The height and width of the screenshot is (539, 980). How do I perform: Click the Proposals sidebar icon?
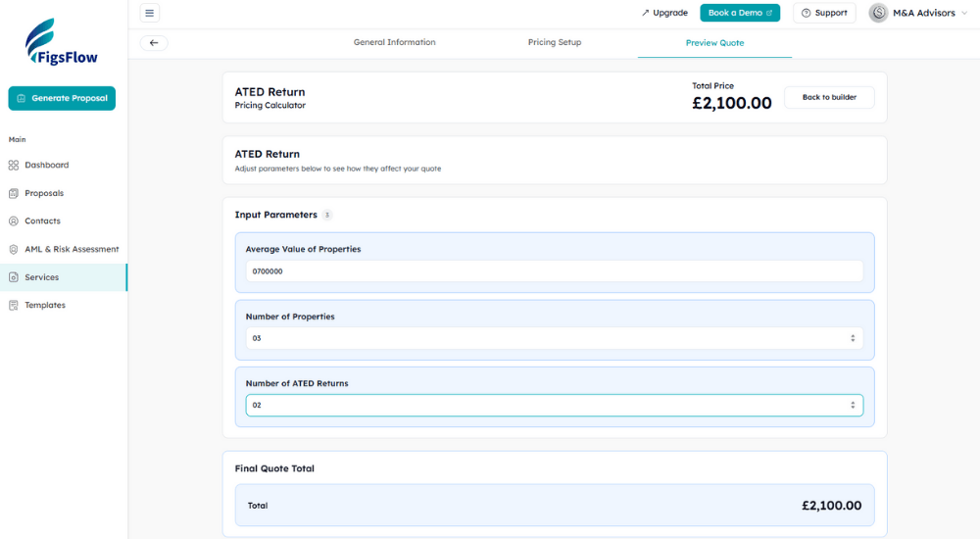(x=14, y=193)
